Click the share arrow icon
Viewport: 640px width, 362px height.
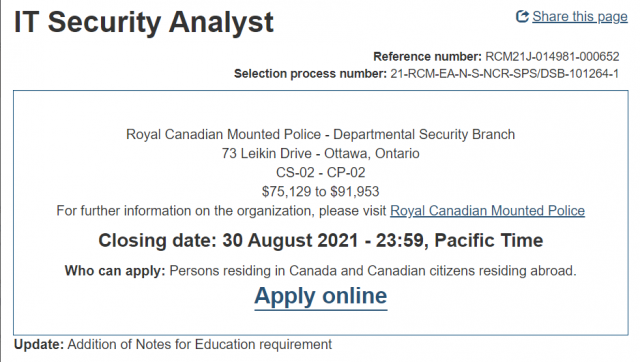tap(522, 16)
